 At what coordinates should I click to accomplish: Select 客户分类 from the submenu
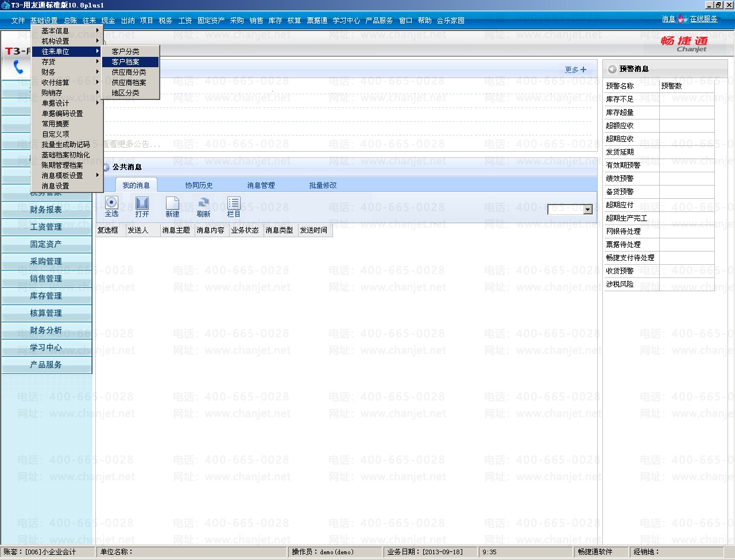coord(130,52)
